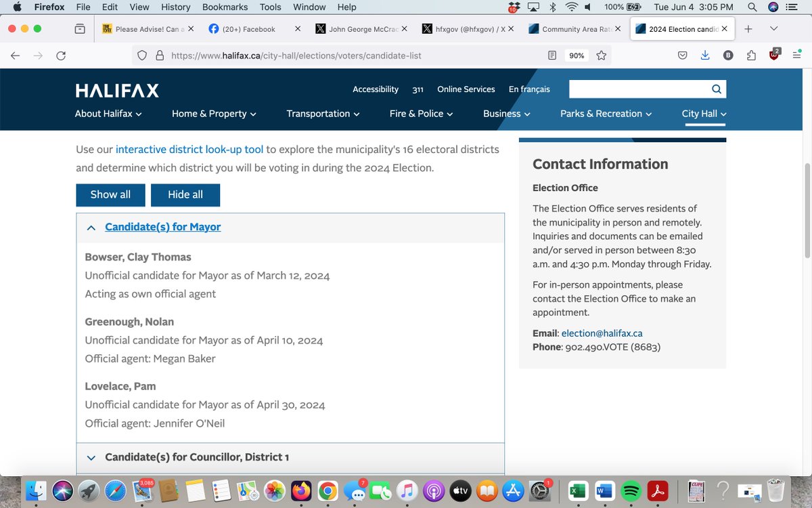
Task: Click the Halifax site search field
Action: click(639, 89)
